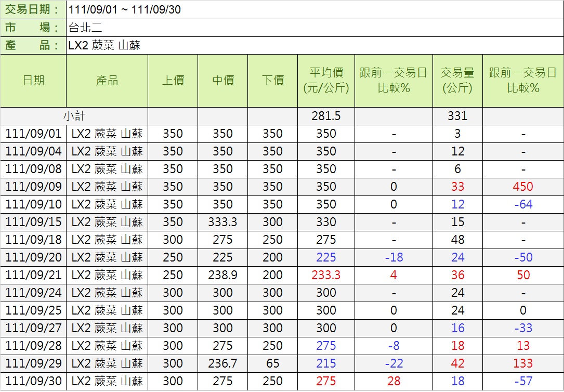Select the 333.3 middle price cell
The image size is (564, 392).
[222, 222]
